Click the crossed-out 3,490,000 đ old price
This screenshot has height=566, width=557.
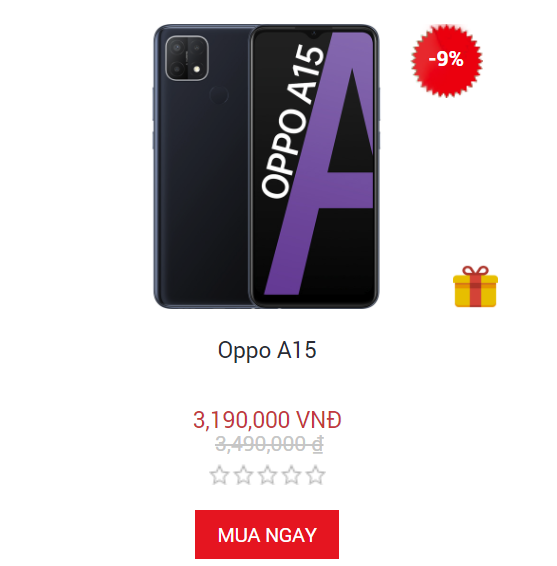click(x=269, y=444)
